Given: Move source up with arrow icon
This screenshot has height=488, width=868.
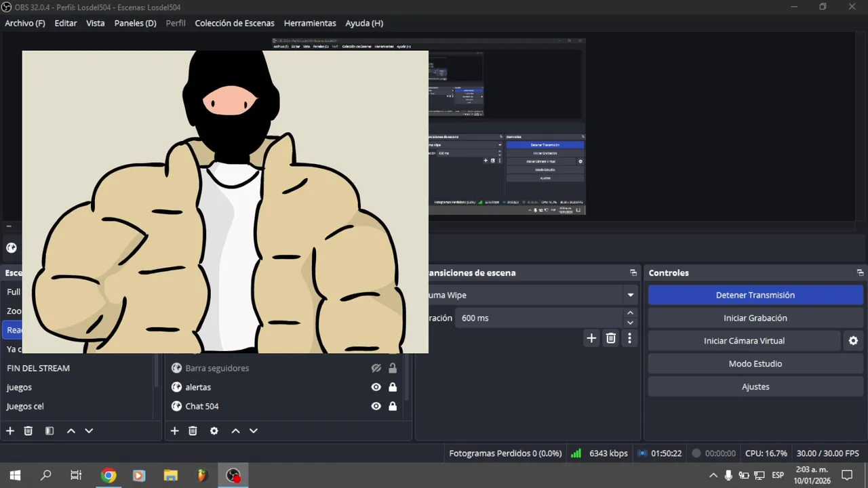Looking at the screenshot, I should click(235, 431).
